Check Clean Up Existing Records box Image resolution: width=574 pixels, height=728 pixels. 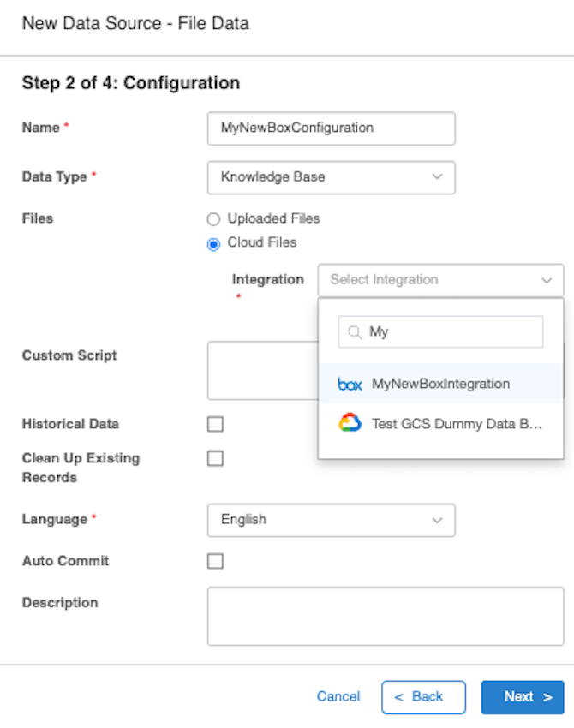tap(215, 458)
